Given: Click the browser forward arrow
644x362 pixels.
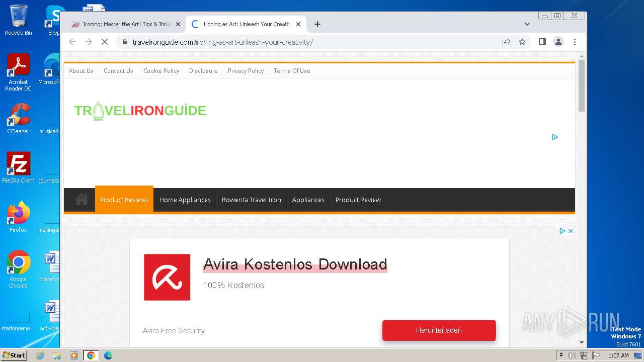Looking at the screenshot, I should click(89, 42).
